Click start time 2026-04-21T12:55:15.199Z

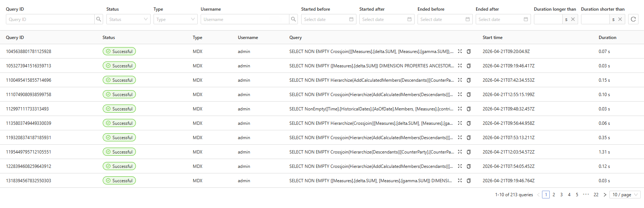pos(508,95)
